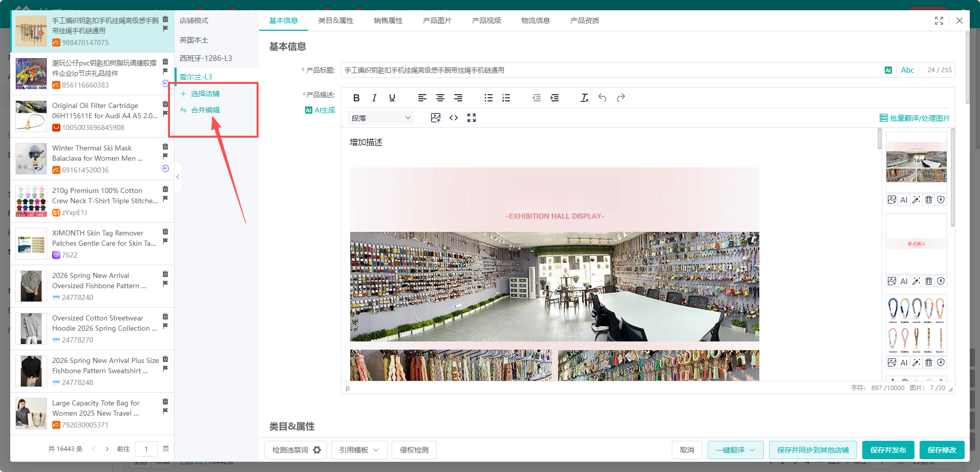Go to the 产品视频 tab

[486, 20]
